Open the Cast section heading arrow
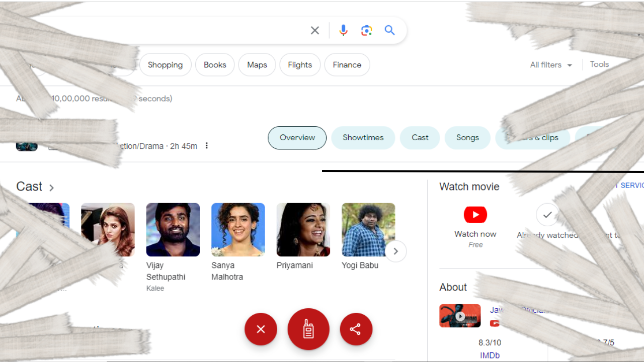The image size is (644, 362). [51, 188]
